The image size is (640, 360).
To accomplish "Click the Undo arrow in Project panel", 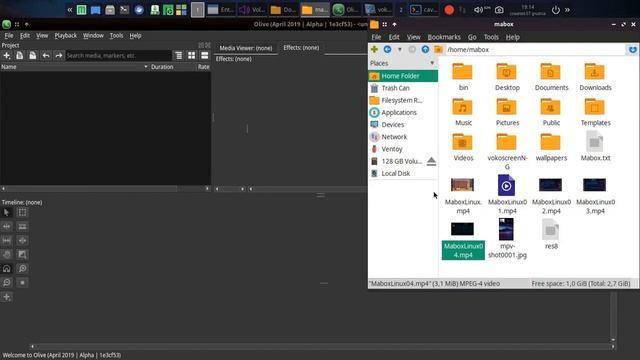I will pyautogui.click(x=46, y=56).
